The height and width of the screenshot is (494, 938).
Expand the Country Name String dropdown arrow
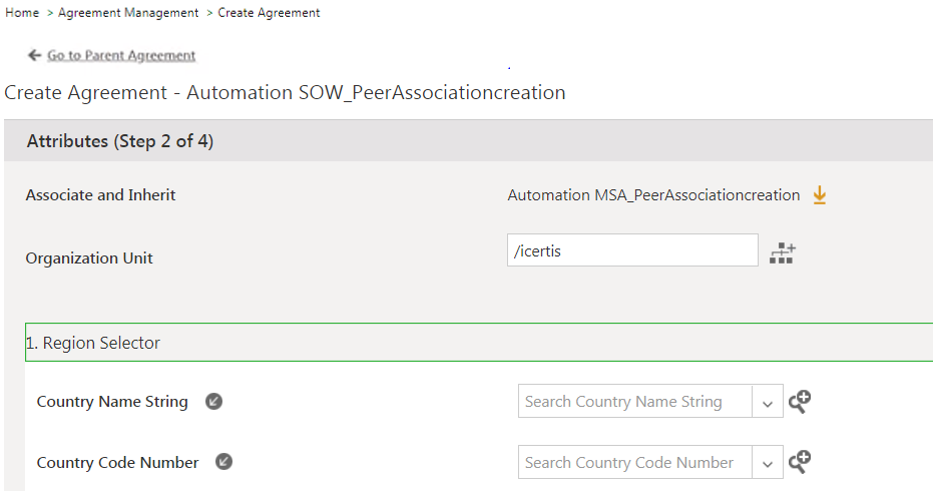[767, 403]
